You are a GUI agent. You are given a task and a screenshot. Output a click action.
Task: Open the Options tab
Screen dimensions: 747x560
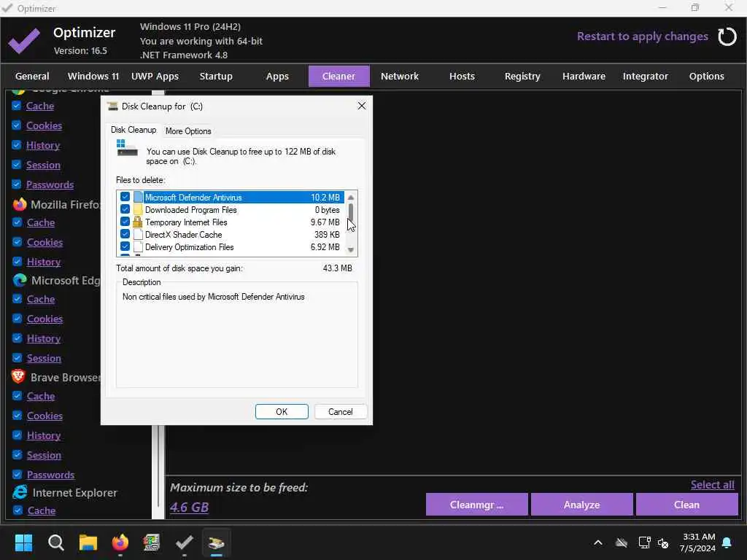coord(706,76)
